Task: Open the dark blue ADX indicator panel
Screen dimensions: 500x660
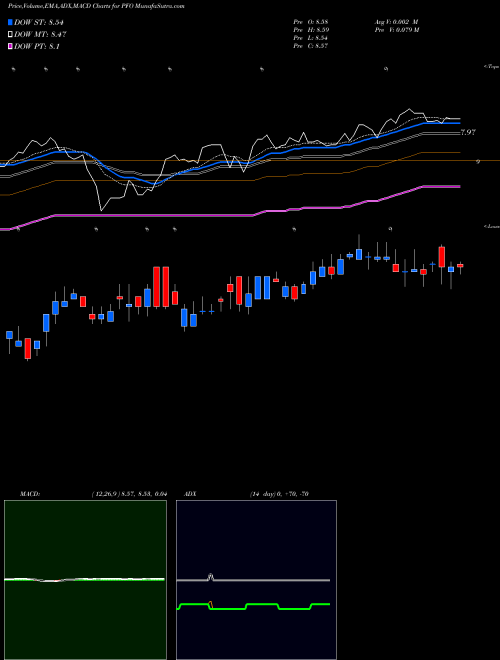Action: point(256,580)
